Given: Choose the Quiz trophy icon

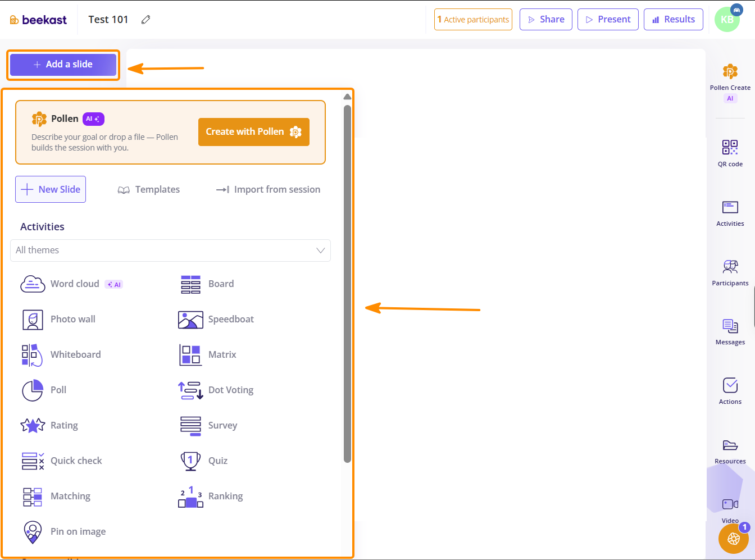Looking at the screenshot, I should (190, 461).
